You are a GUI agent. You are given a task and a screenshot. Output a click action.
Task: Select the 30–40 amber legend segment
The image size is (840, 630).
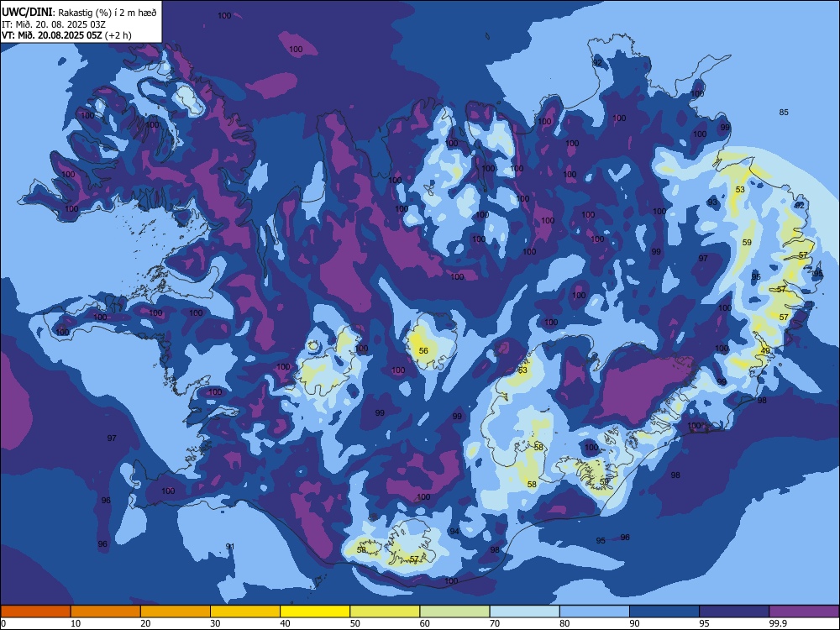click(x=245, y=612)
